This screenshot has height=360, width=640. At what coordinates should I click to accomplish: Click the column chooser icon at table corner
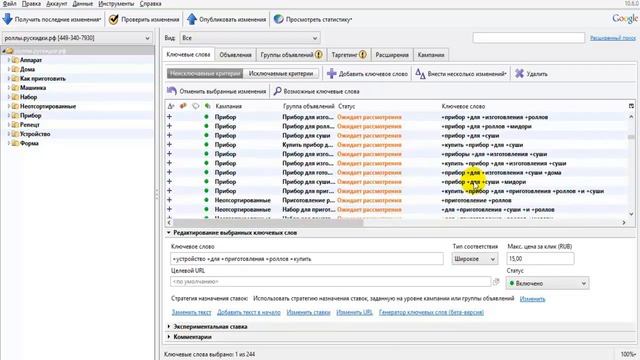coord(631,106)
